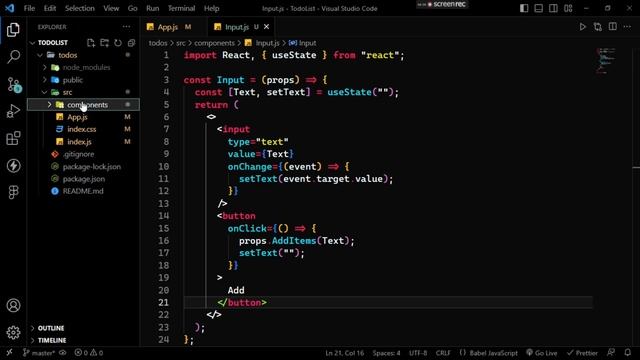Open the Run menu
The image size is (640, 360).
point(153,8)
